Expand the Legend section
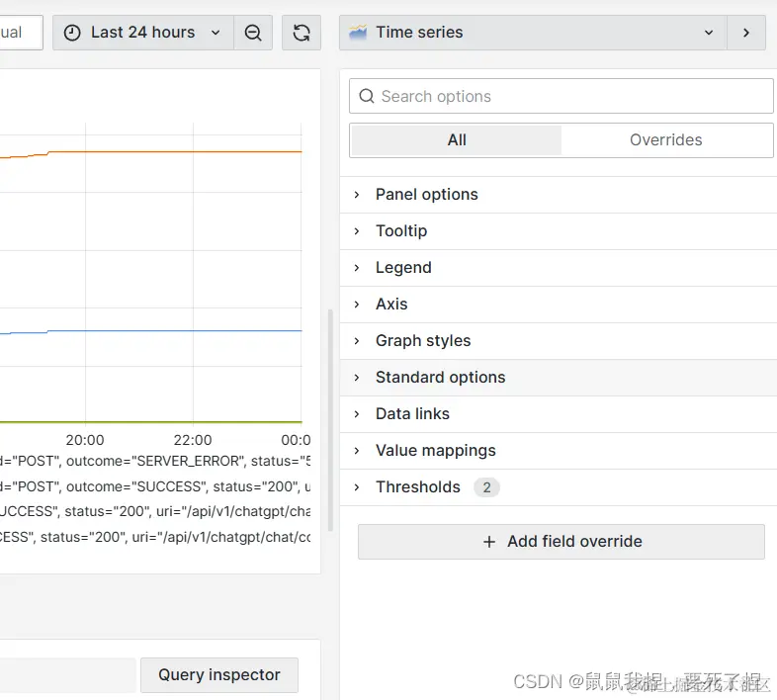 [x=558, y=268]
